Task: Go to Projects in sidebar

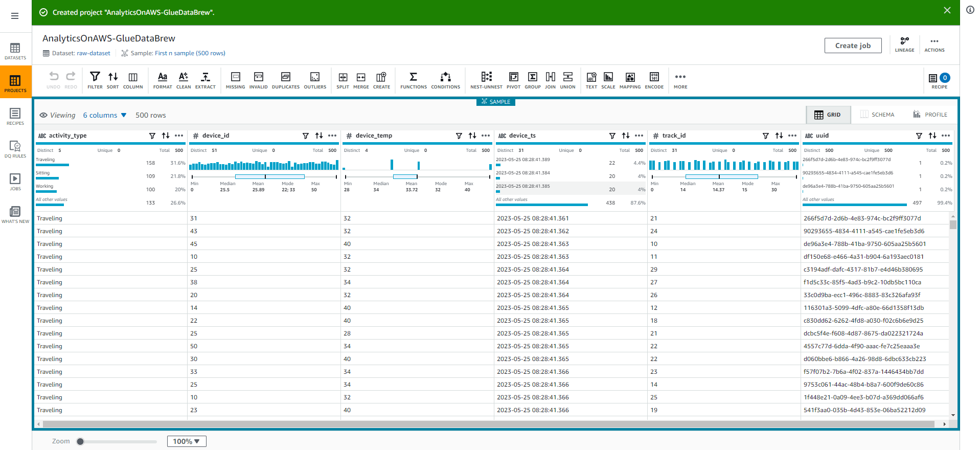Action: coord(15,84)
